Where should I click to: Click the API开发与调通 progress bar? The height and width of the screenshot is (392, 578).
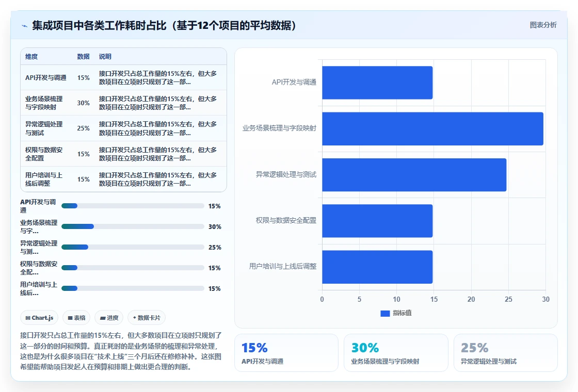click(x=133, y=206)
